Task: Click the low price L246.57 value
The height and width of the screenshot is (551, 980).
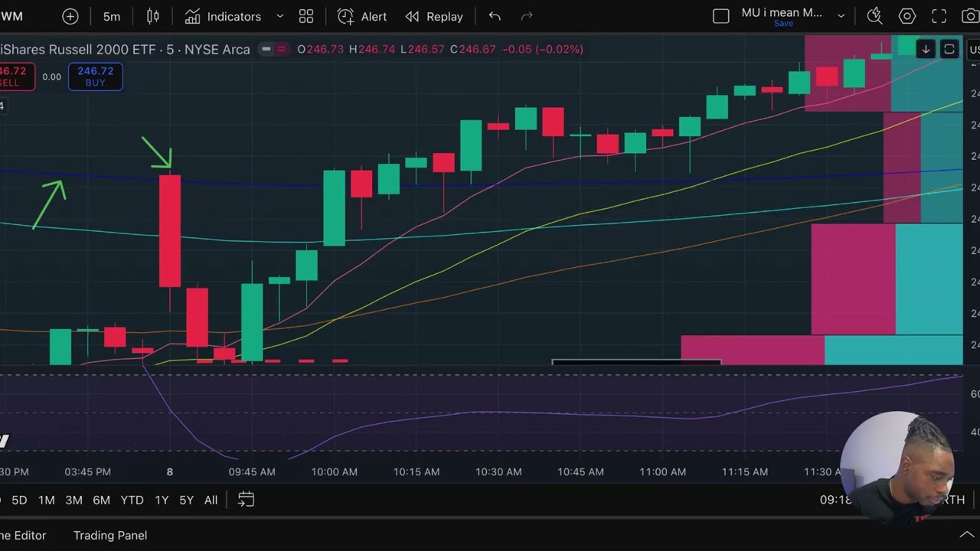Action: [422, 49]
